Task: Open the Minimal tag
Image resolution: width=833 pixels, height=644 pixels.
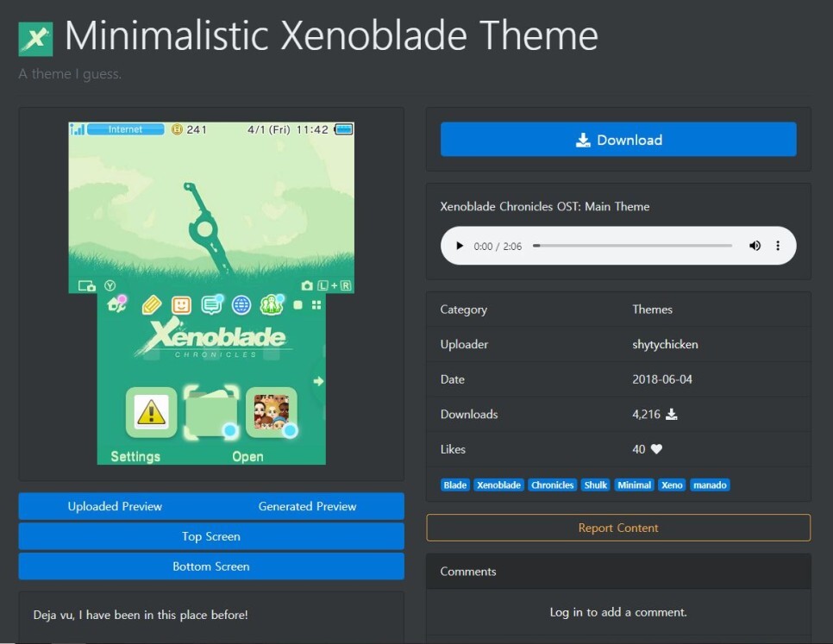Action: tap(635, 485)
